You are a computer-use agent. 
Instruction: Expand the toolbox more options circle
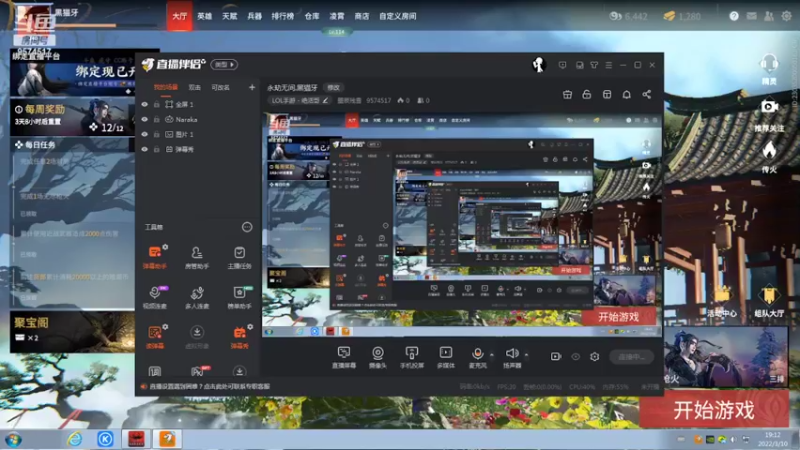click(x=247, y=227)
